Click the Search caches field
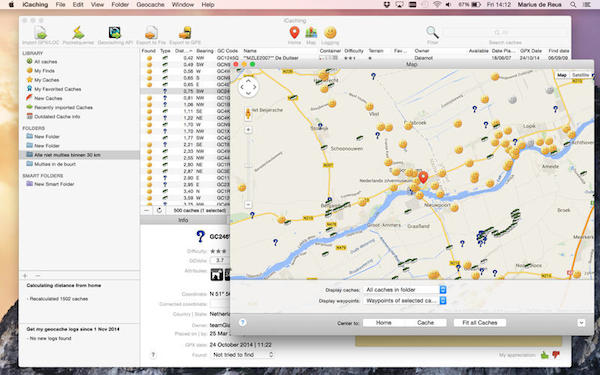 (505, 33)
